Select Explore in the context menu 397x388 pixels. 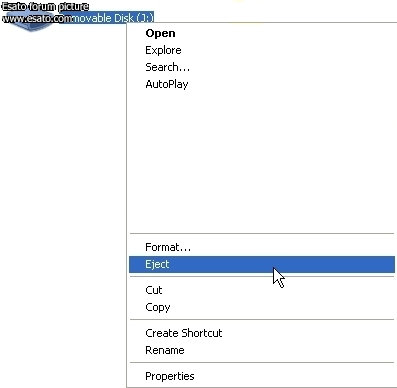[x=262, y=50]
